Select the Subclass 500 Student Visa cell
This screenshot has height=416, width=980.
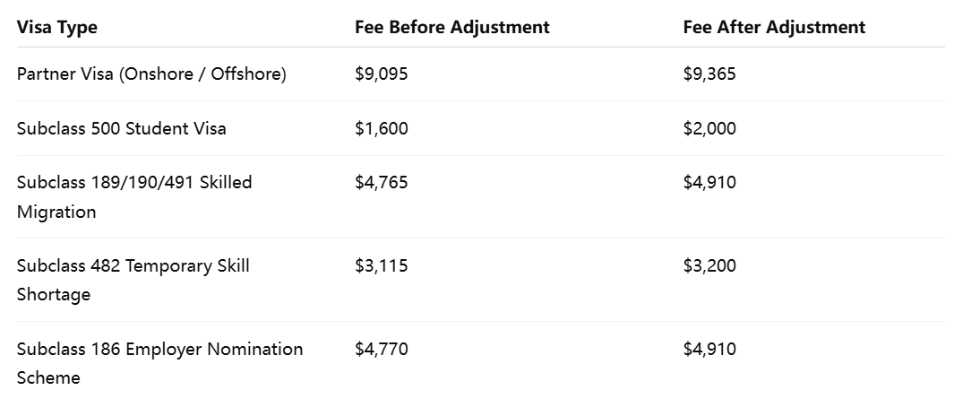[x=121, y=128]
